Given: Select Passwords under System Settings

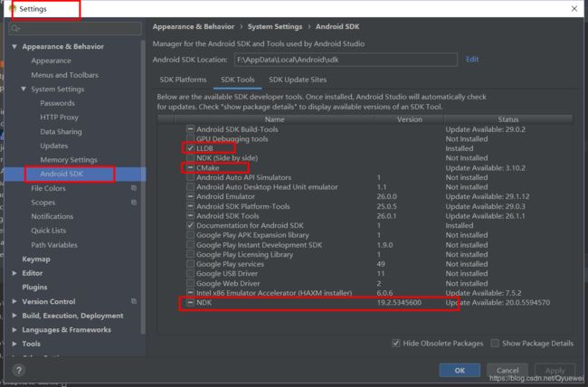Looking at the screenshot, I should pos(57,103).
